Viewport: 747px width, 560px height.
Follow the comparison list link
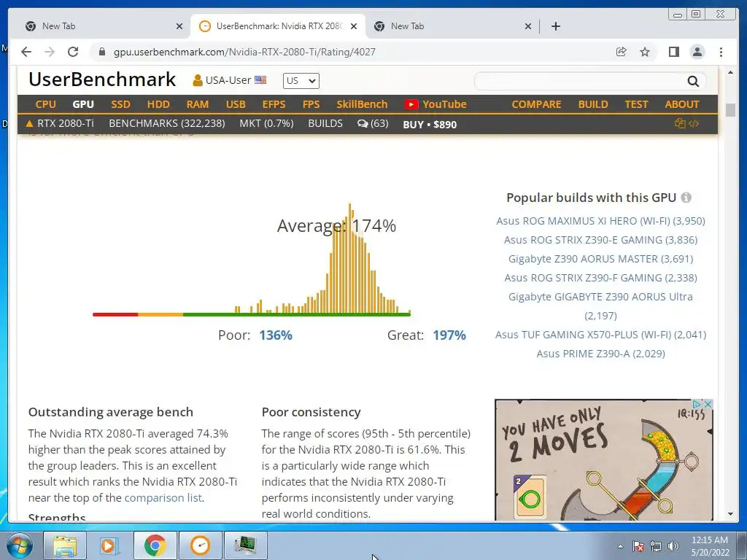(x=163, y=497)
